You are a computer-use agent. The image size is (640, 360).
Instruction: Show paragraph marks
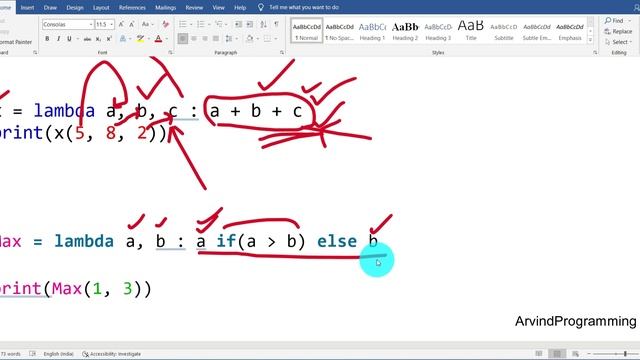[276, 24]
